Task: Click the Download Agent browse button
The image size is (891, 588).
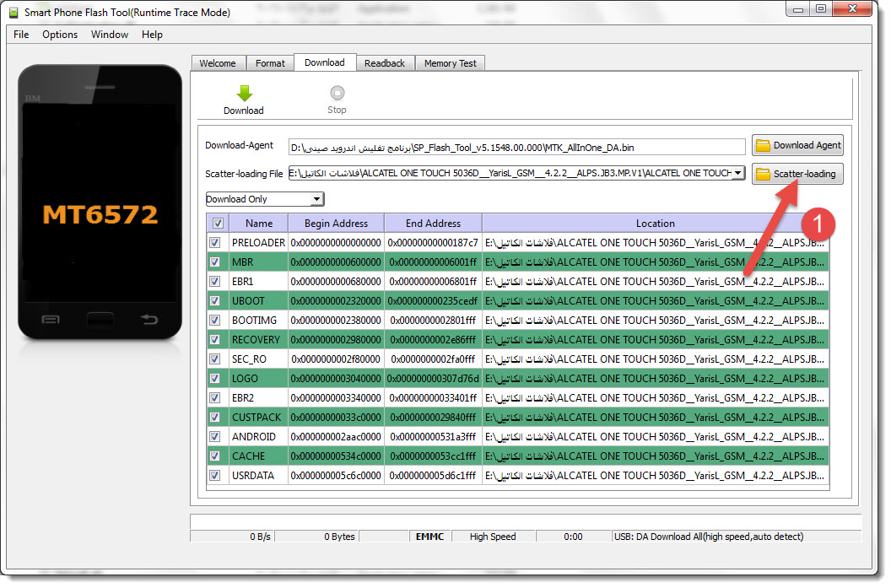Action: point(797,145)
